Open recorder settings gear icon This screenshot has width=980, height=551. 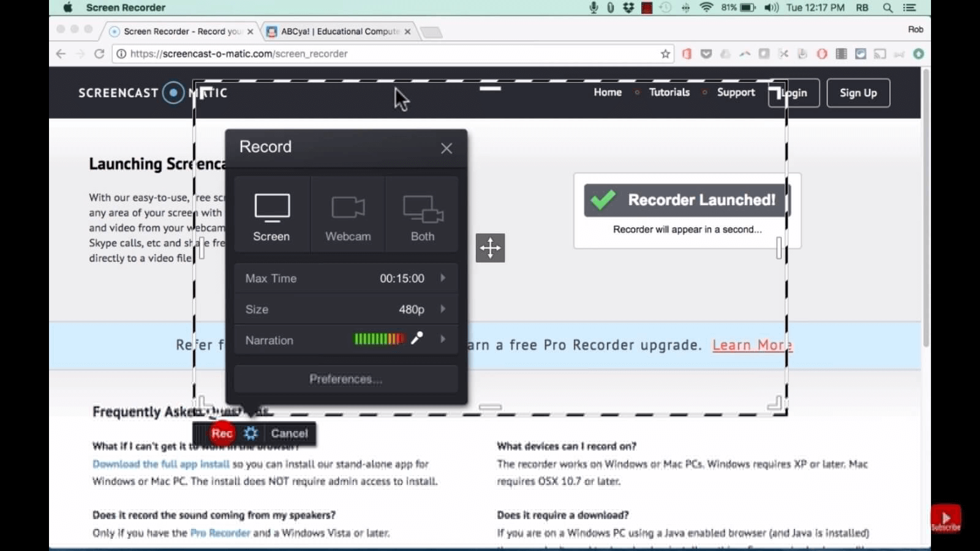[251, 433]
